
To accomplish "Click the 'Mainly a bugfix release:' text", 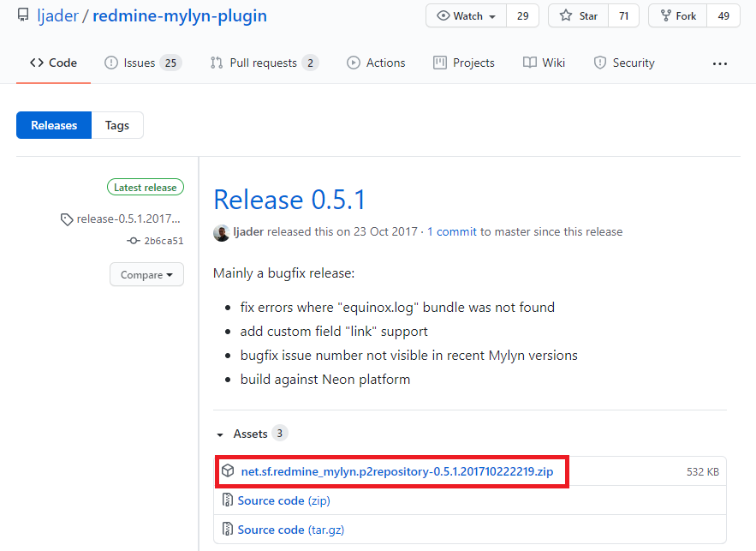I will tap(284, 273).
